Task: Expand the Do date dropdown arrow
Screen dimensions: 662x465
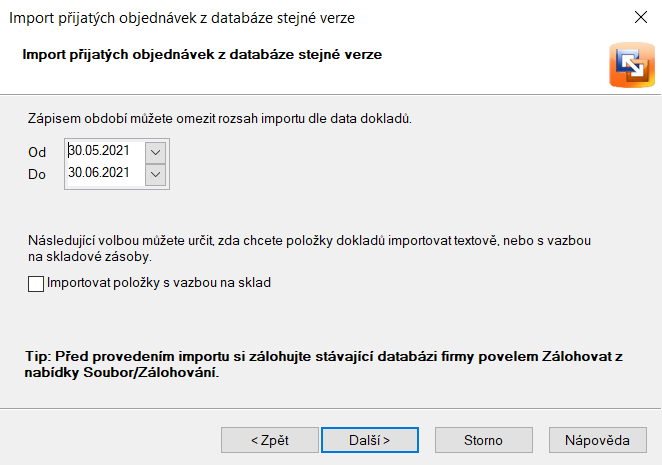Action: (155, 174)
